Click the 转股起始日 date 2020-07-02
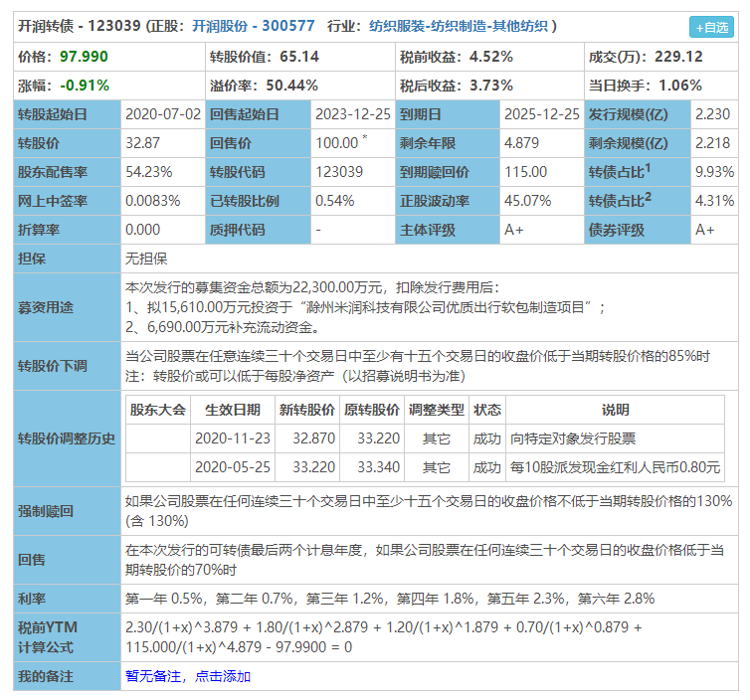This screenshot has height=700, width=750. pos(163,114)
